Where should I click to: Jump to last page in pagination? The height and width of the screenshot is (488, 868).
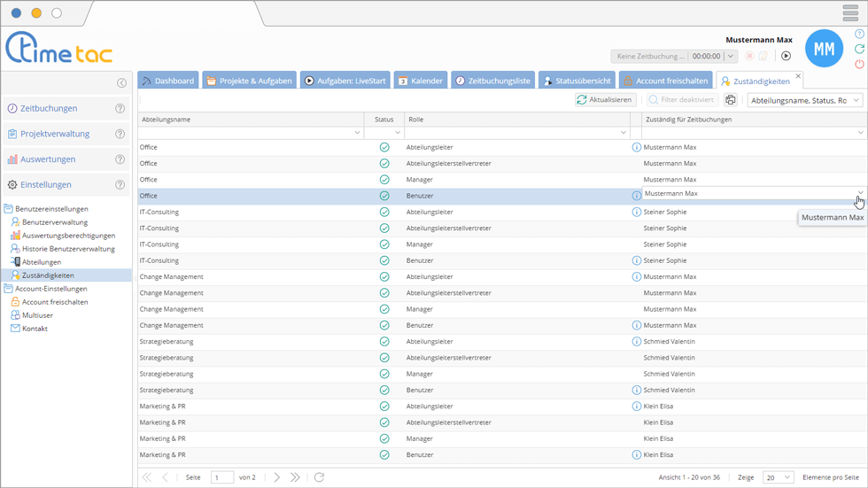click(x=296, y=477)
